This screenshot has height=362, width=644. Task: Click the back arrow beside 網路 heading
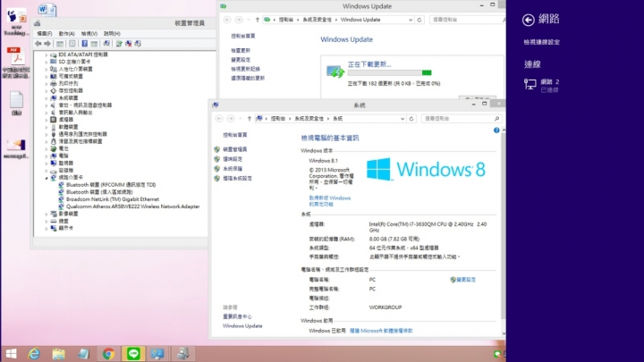pyautogui.click(x=529, y=20)
